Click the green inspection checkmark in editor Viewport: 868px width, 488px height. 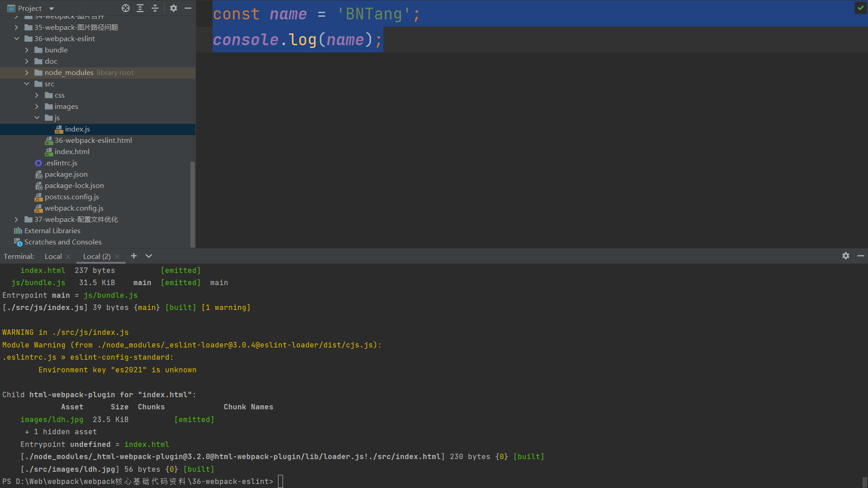860,8
